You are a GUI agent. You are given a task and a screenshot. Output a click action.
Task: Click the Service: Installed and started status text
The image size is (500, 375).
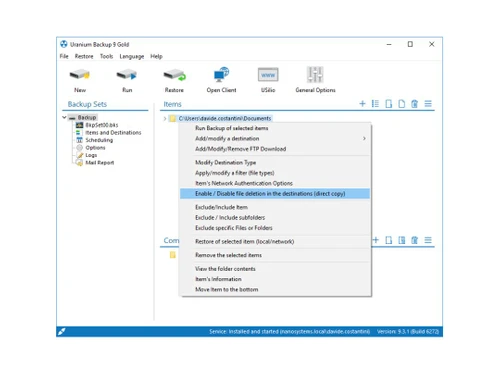290,331
